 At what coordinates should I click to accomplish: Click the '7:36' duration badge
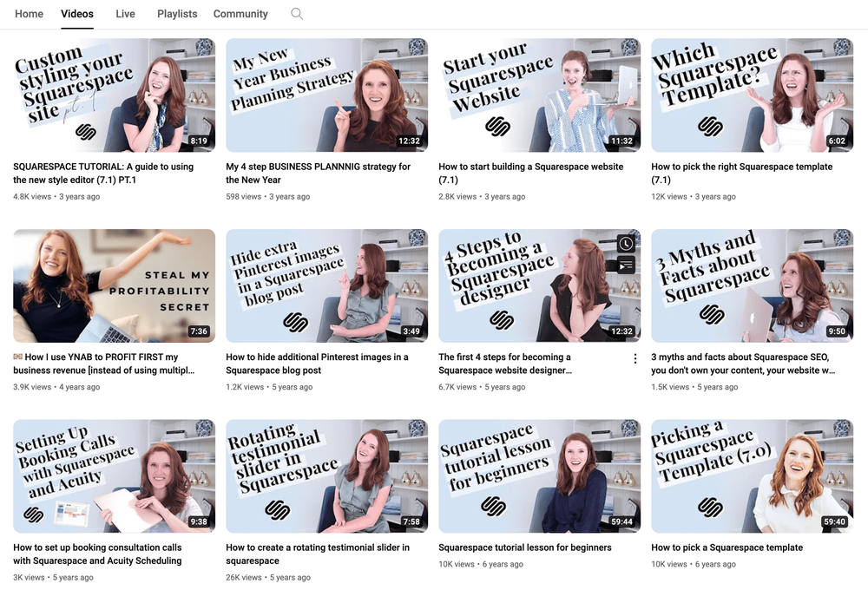(199, 331)
